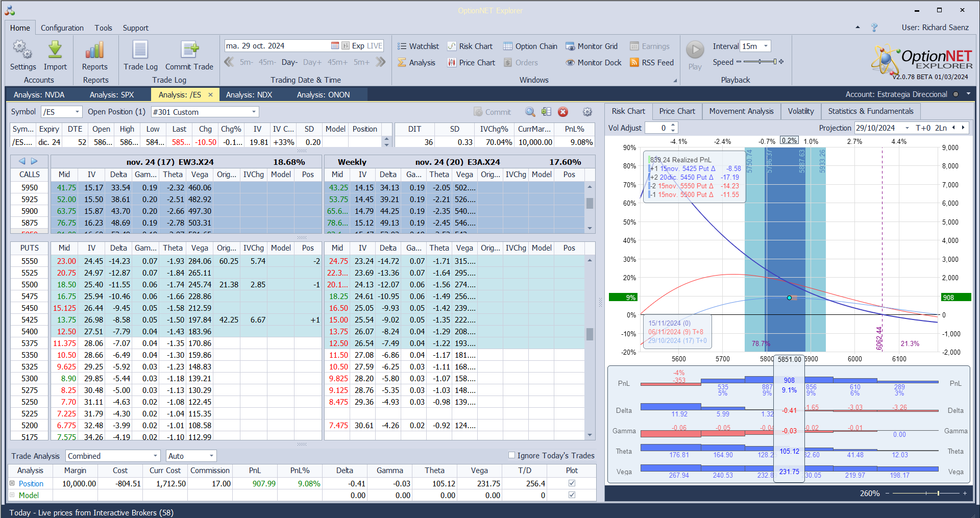Viewport: 980px width, 518px height.
Task: Click the Speed playback slider
Action: [760, 62]
